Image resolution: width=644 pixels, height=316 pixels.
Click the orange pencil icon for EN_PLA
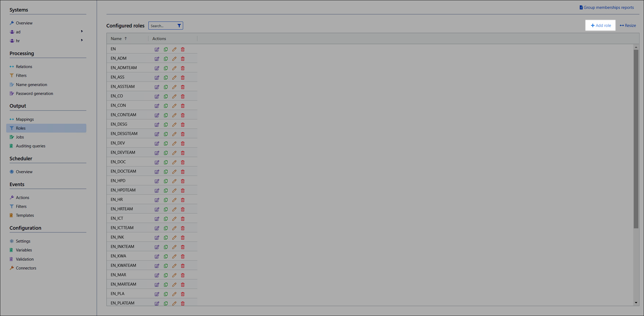pos(174,294)
